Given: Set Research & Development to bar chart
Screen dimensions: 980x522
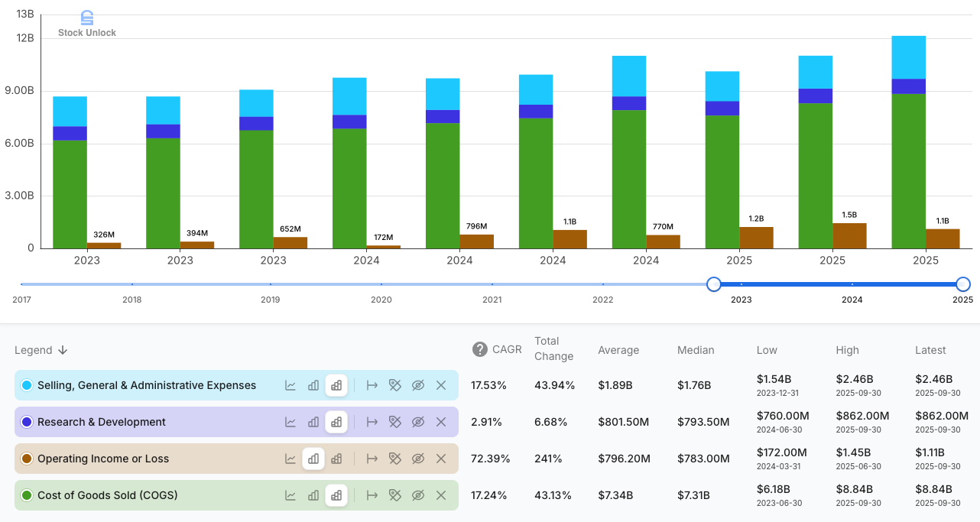Looking at the screenshot, I should point(313,422).
